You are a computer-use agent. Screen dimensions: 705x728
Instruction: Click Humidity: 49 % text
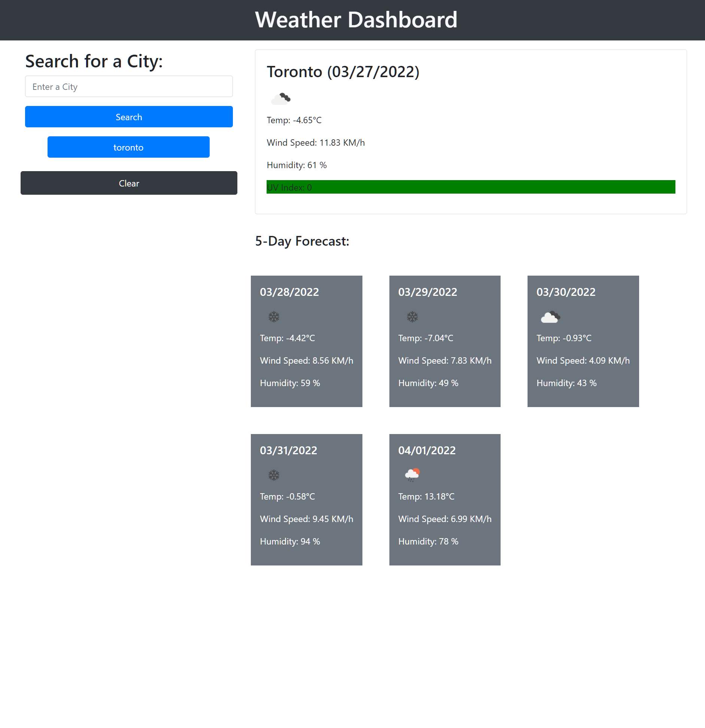pos(428,383)
